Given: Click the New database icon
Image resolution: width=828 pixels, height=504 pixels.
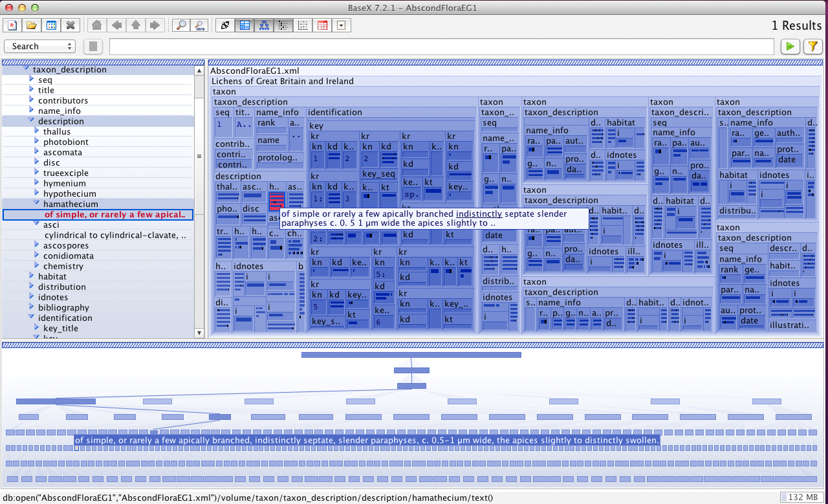Looking at the screenshot, I should [x=12, y=26].
